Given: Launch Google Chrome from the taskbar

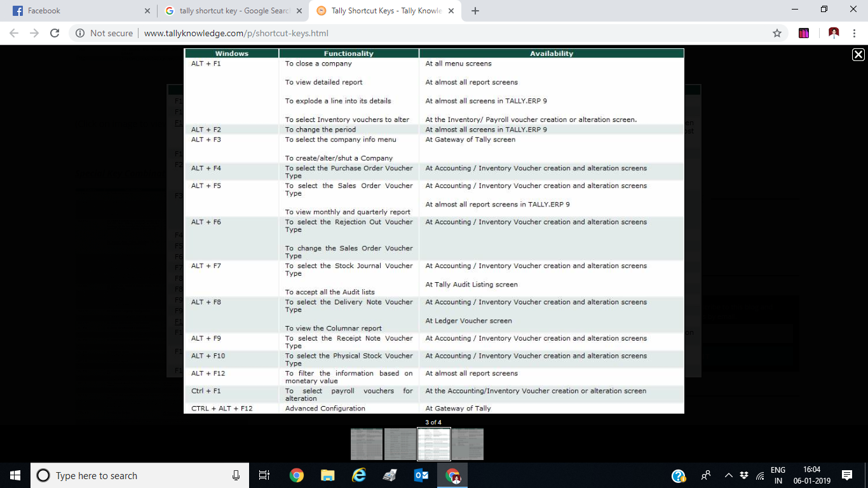Looking at the screenshot, I should click(x=296, y=475).
